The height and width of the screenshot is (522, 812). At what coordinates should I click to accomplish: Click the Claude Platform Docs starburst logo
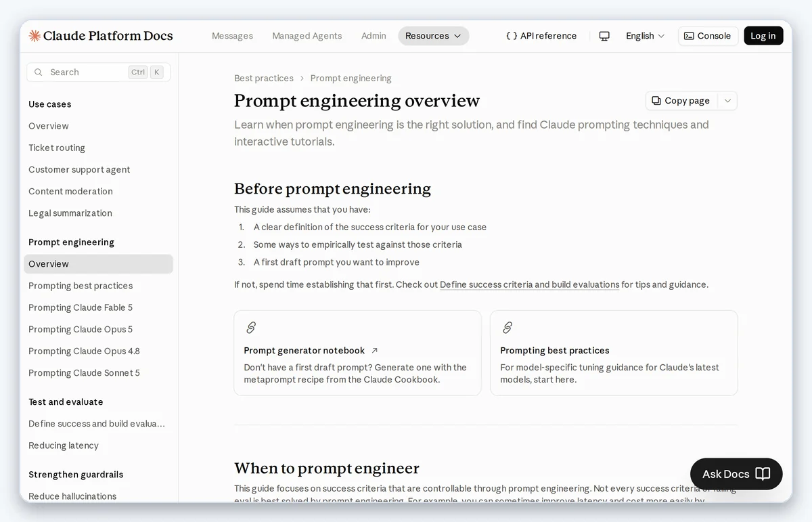click(35, 36)
